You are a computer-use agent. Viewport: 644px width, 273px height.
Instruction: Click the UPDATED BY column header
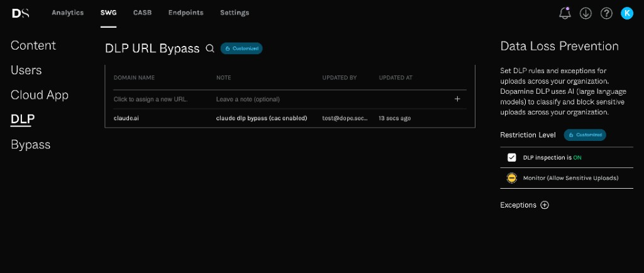pos(340,77)
